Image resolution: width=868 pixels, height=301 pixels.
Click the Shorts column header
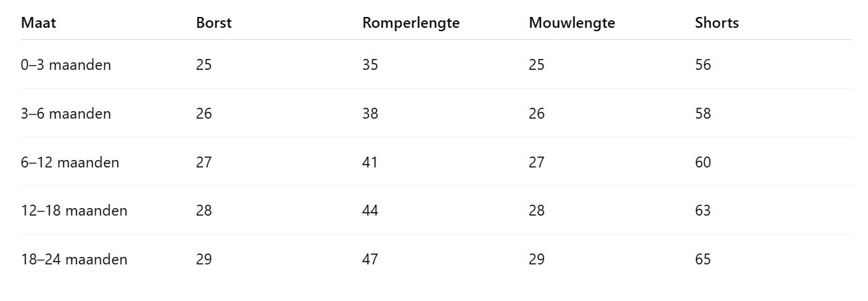click(x=717, y=23)
